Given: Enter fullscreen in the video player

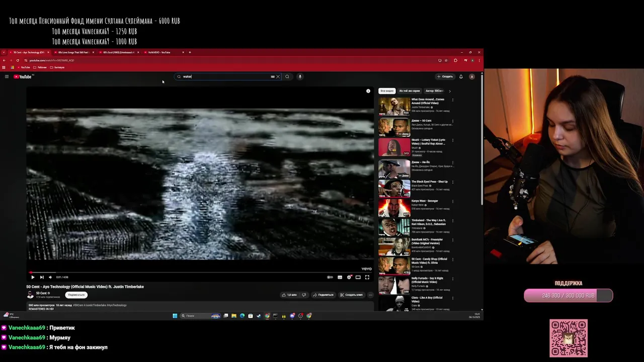Looking at the screenshot, I should [x=367, y=277].
